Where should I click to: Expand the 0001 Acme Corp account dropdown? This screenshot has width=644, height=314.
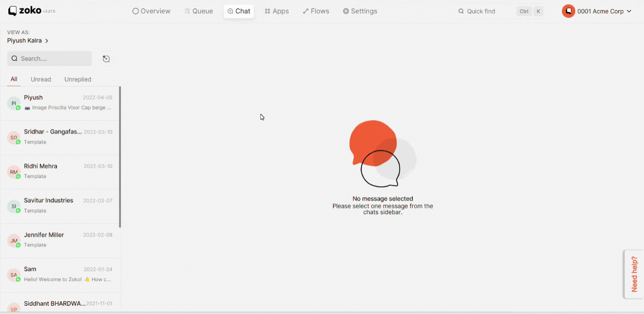pyautogui.click(x=629, y=11)
